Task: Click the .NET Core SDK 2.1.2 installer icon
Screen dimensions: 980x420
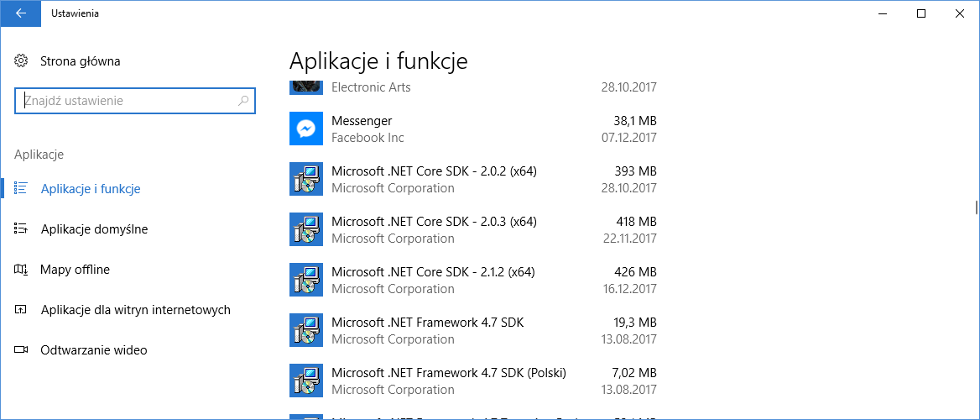Action: pyautogui.click(x=306, y=280)
